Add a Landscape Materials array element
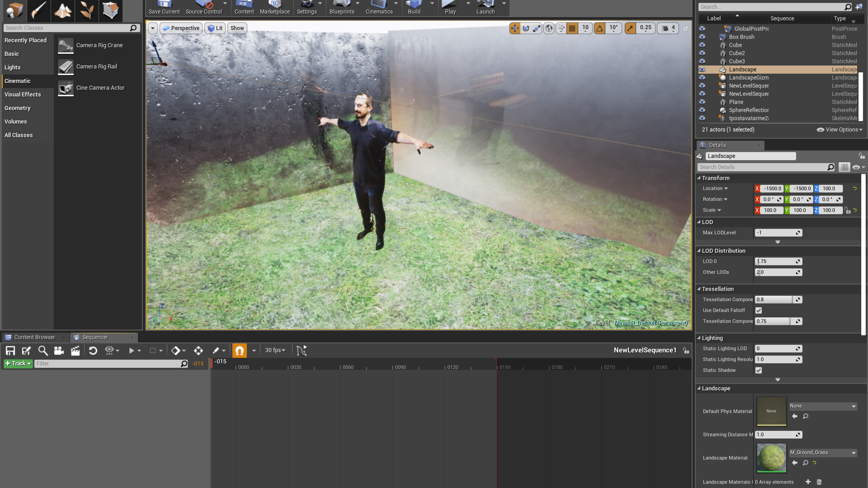This screenshot has width=868, height=488. (808, 482)
